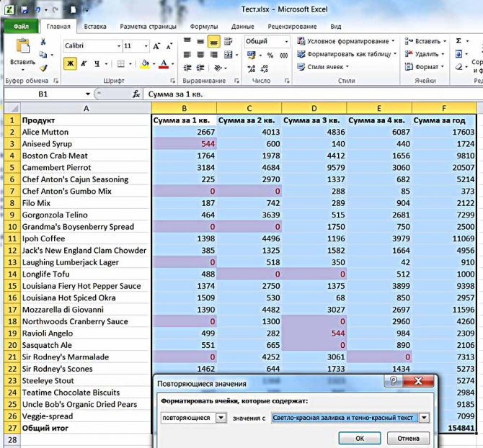This screenshot has height=448, width=483.
Task: Click the AutoSum sigma icon
Action: click(x=458, y=41)
